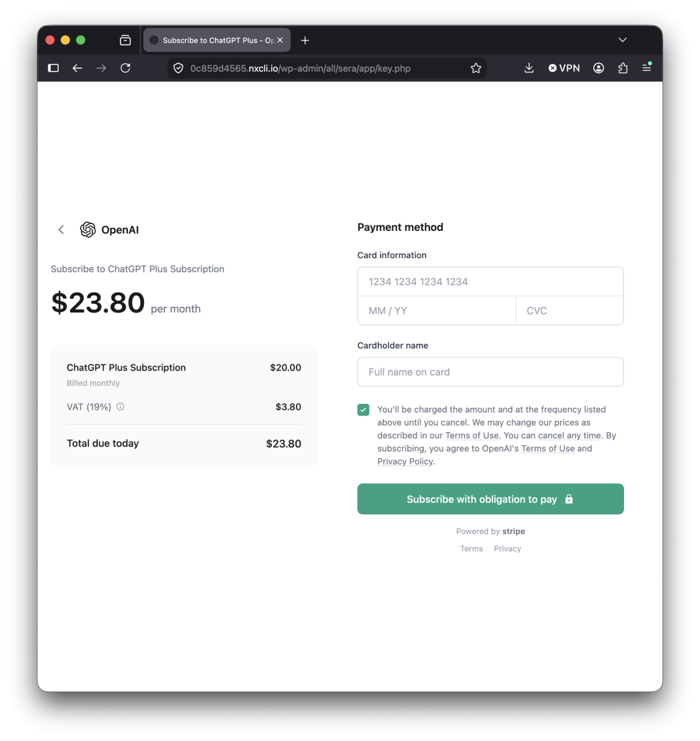Image resolution: width=700 pixels, height=741 pixels.
Task: Open the browser application menu
Action: [x=647, y=67]
